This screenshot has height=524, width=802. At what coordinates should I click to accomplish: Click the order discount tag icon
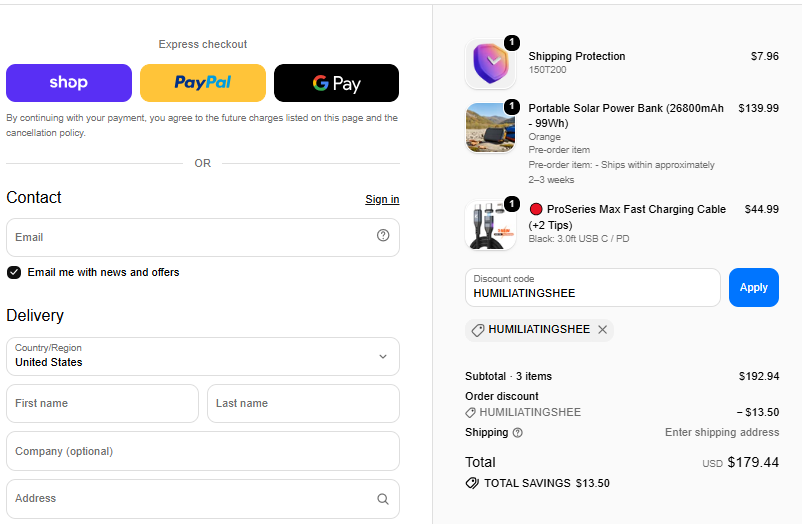471,412
